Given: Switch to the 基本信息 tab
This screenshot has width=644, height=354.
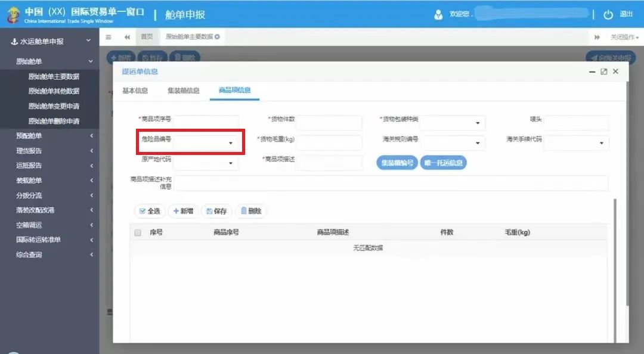Looking at the screenshot, I should tap(135, 91).
